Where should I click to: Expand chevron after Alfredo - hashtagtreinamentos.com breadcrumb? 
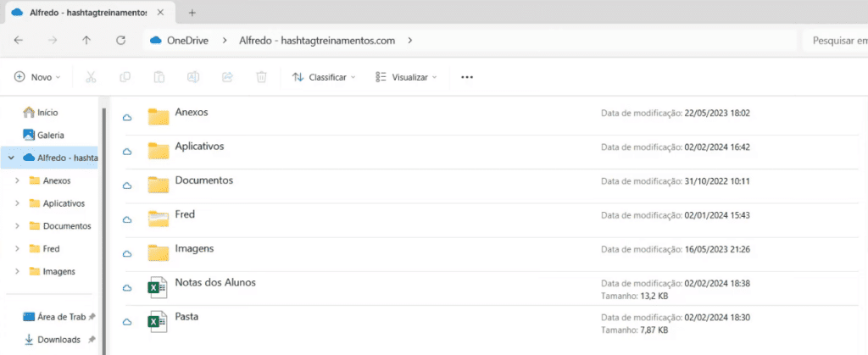coord(409,41)
